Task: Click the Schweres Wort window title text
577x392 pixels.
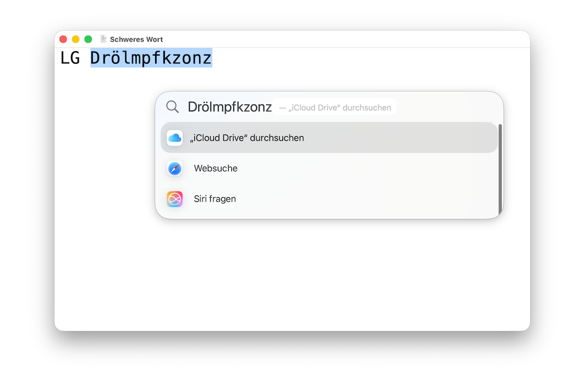Action: click(136, 39)
